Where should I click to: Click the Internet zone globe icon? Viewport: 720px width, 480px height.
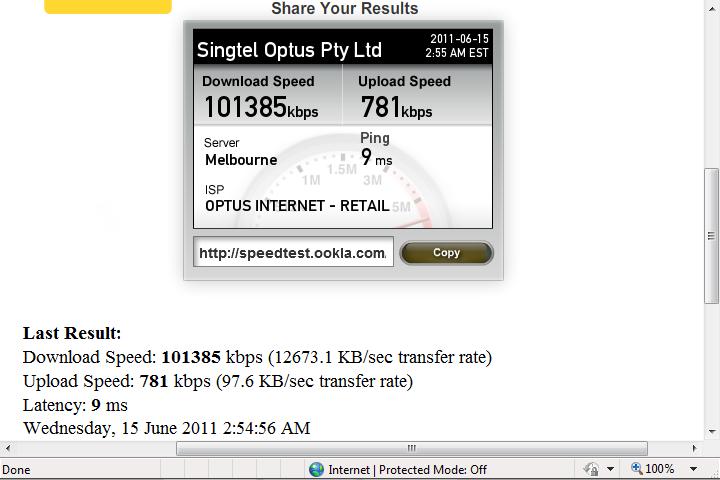pos(316,469)
